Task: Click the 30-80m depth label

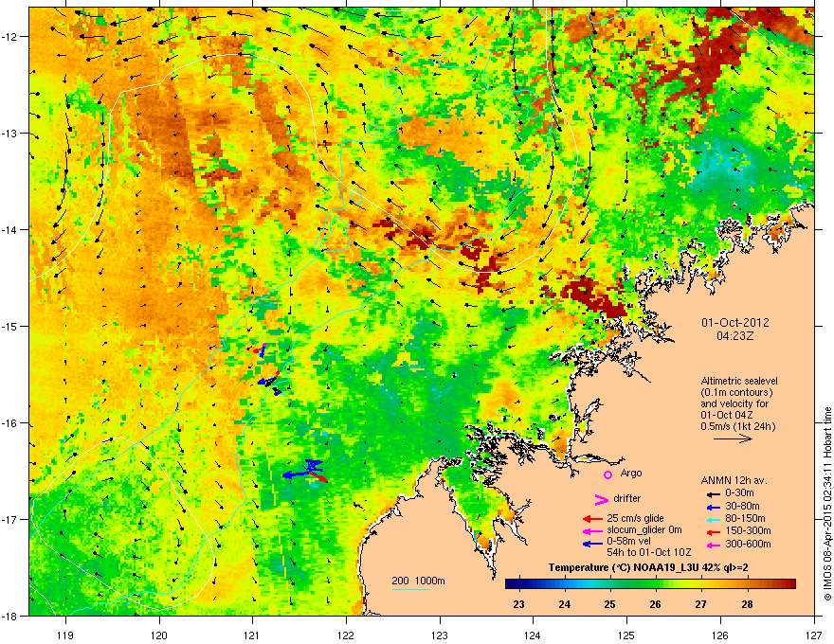Action: (x=742, y=506)
